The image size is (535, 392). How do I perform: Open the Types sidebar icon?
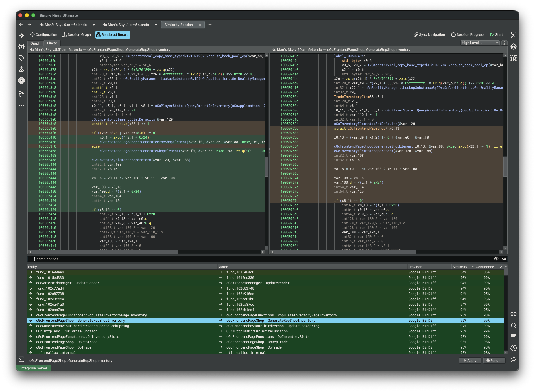[21, 47]
